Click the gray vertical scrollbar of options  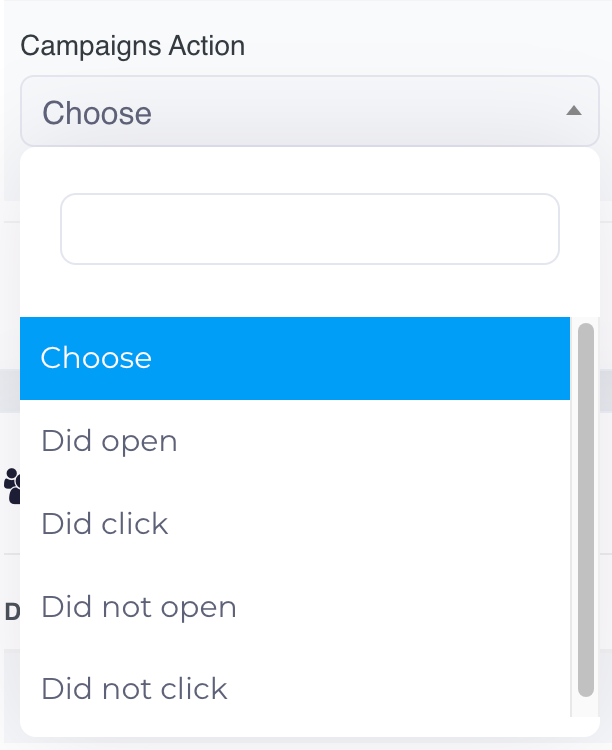pos(586,508)
